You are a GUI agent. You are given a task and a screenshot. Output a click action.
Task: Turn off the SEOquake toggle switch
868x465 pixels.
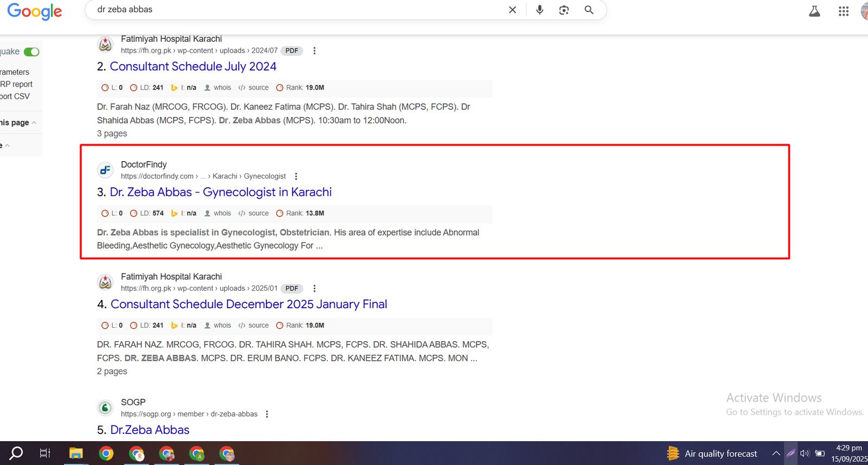[x=31, y=52]
